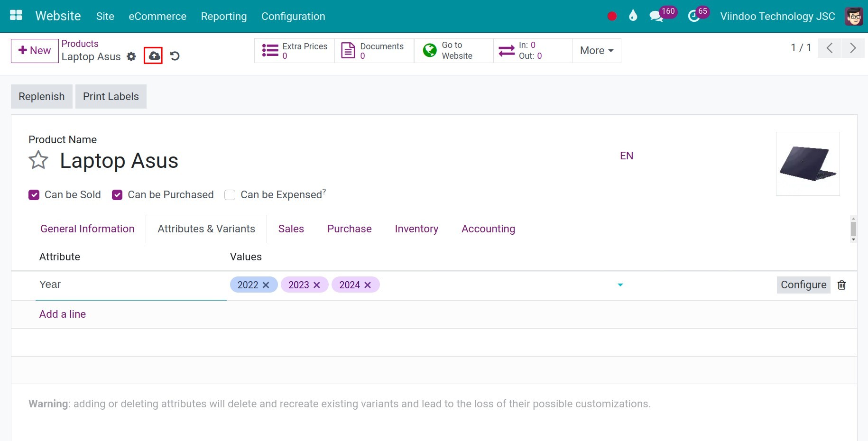Open the main apps grid menu

16,16
